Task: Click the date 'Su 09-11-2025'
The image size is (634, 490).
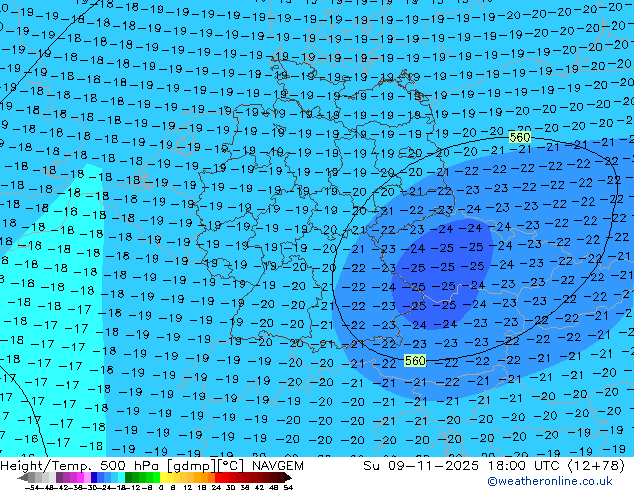Action: [421, 465]
